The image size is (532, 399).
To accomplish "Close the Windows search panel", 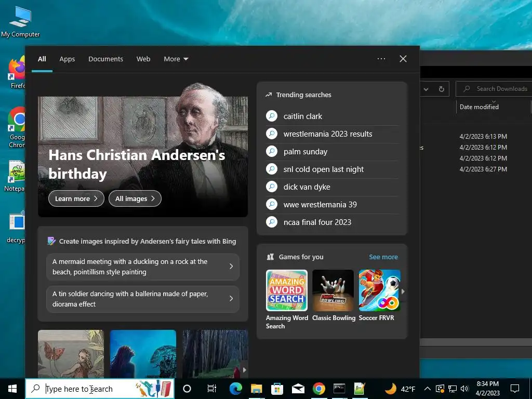I will (x=403, y=59).
